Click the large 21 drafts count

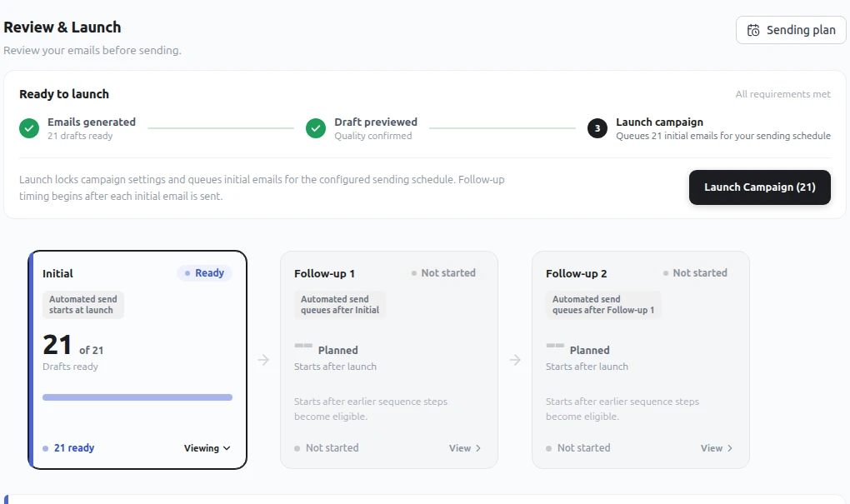57,345
